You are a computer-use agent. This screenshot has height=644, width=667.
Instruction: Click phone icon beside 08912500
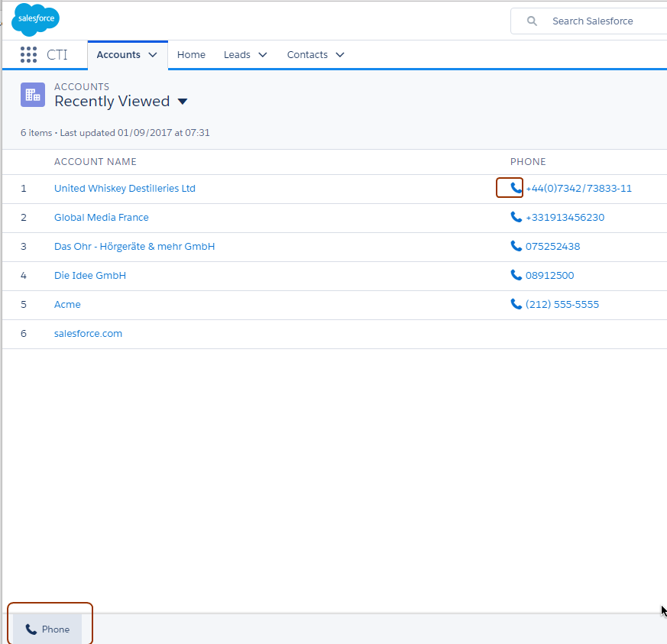point(516,275)
